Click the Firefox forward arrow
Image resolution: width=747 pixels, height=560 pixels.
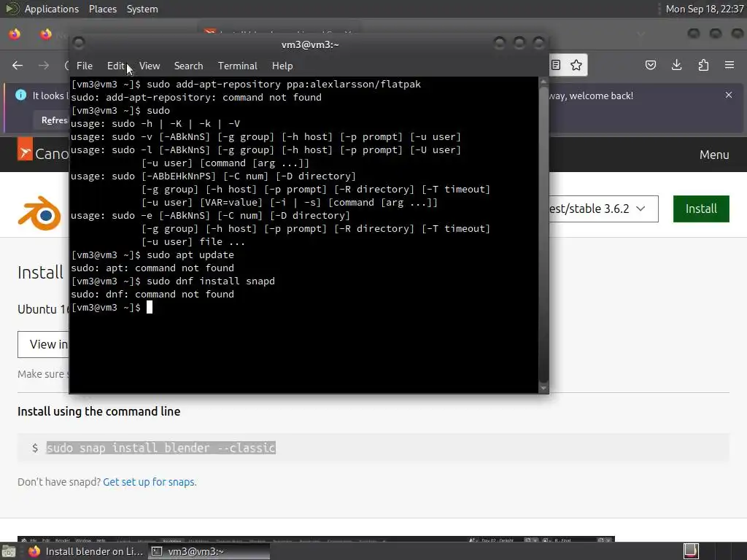43,65
